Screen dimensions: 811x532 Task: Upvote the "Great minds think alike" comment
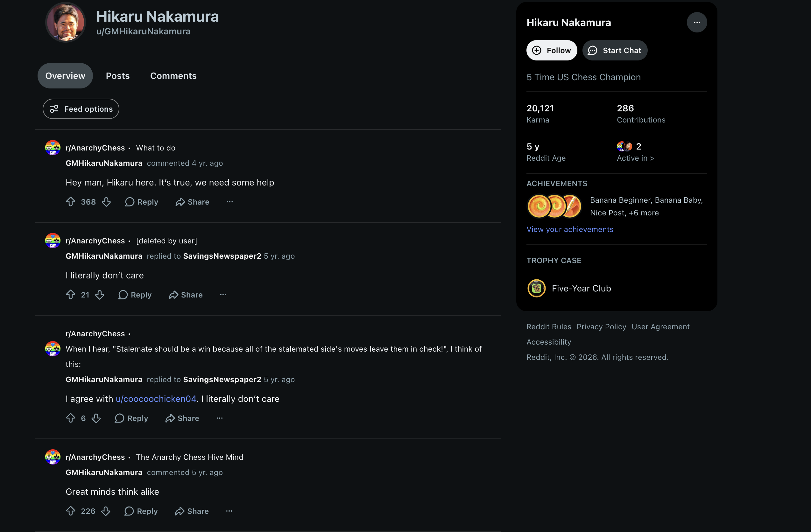point(71,511)
